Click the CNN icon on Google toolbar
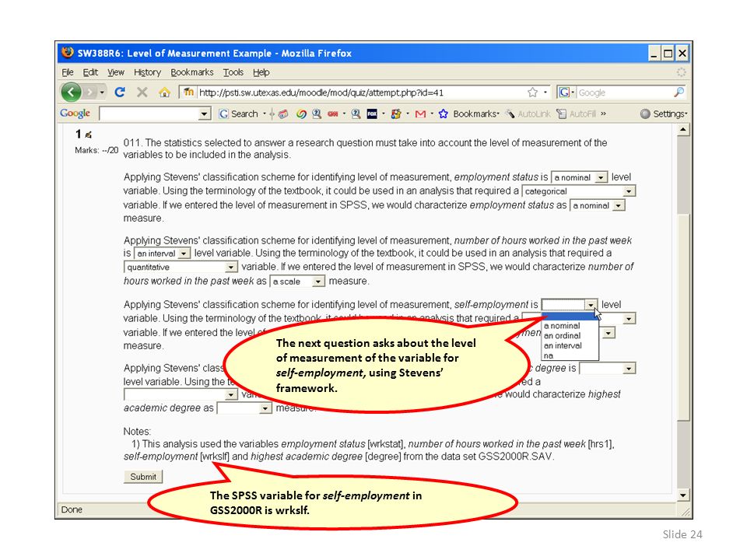This screenshot has height=560, width=747. pos(332,114)
